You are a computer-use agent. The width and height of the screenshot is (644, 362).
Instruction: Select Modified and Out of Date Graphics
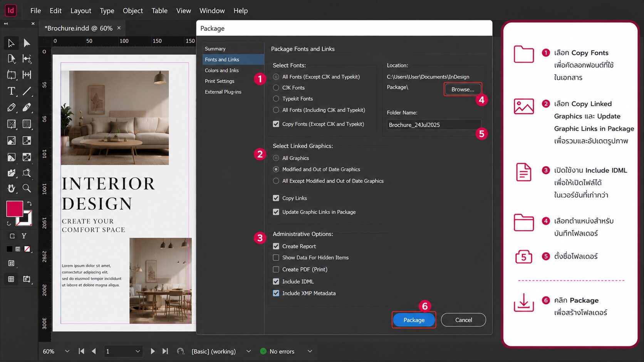pos(276,169)
